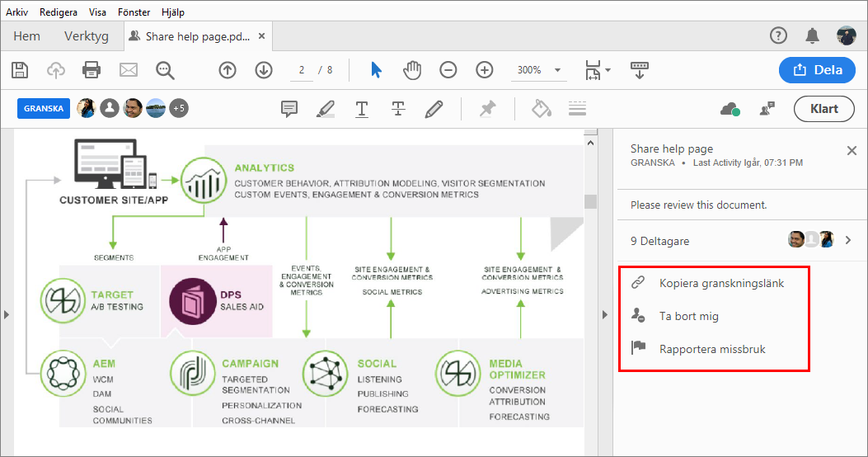Click the email envelope icon
Screen dimensions: 868x457
click(129, 70)
